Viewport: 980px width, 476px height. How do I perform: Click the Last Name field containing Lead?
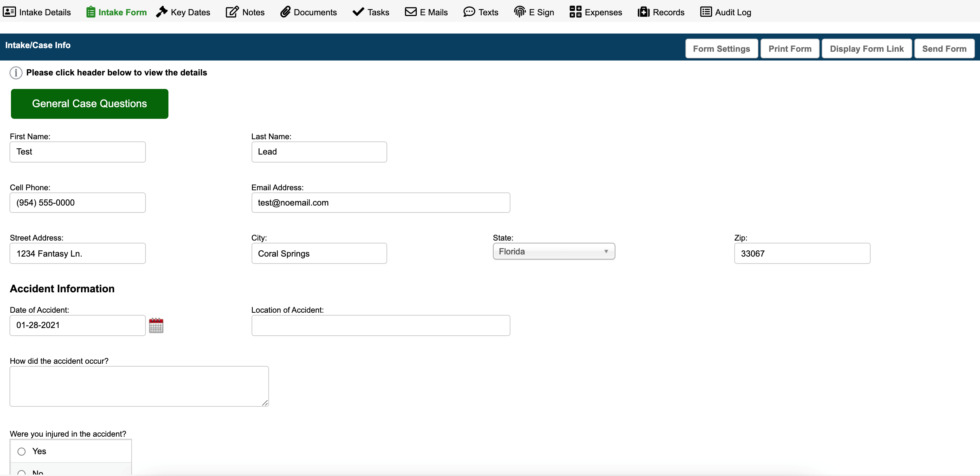(x=319, y=152)
